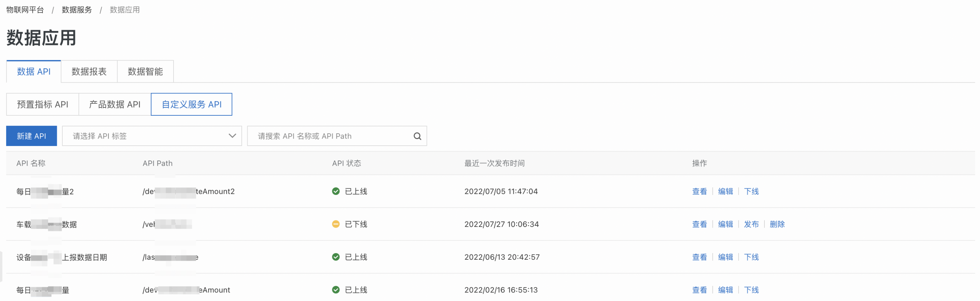Focus the API name or Path search field
This screenshot has height=301, width=980.
[337, 136]
